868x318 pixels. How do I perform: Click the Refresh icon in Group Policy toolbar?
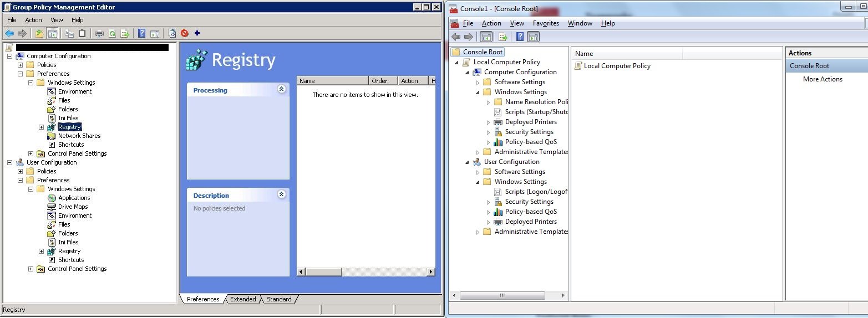[112, 33]
